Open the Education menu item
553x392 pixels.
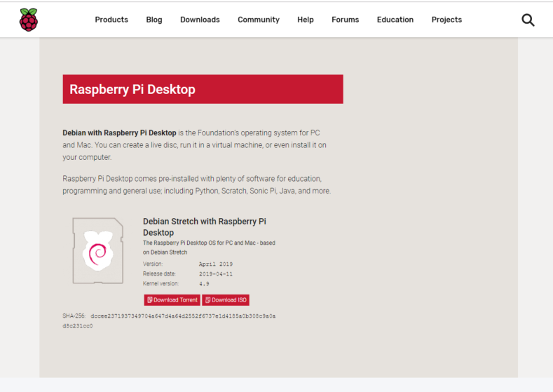pyautogui.click(x=395, y=20)
